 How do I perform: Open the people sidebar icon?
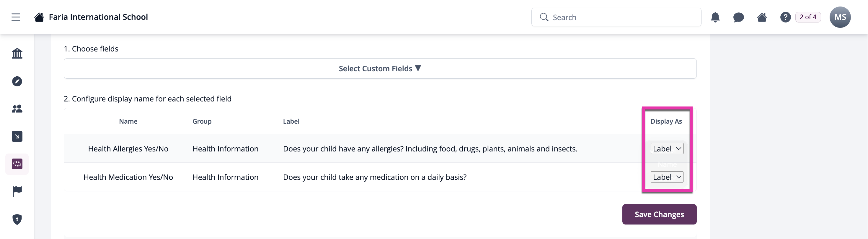[17, 109]
